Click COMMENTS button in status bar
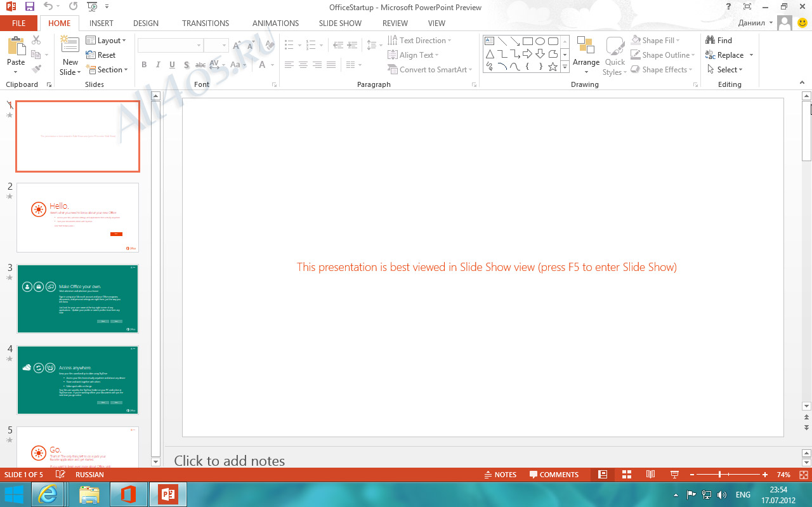Image resolution: width=812 pixels, height=507 pixels. click(553, 475)
